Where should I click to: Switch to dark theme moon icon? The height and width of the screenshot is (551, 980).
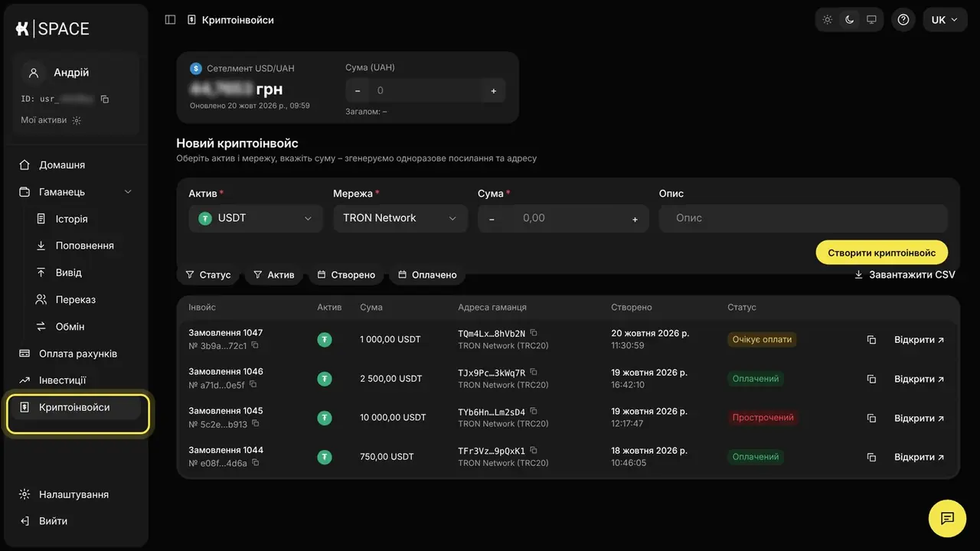(849, 20)
